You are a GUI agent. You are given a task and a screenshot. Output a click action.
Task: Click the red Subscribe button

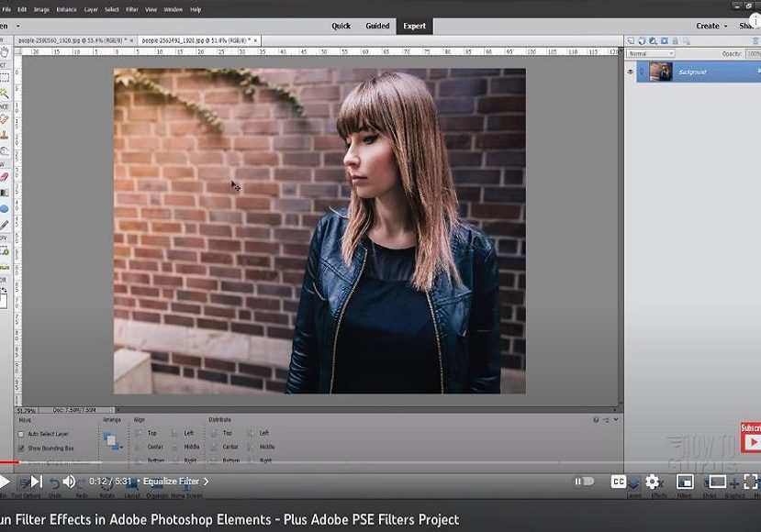point(751,437)
